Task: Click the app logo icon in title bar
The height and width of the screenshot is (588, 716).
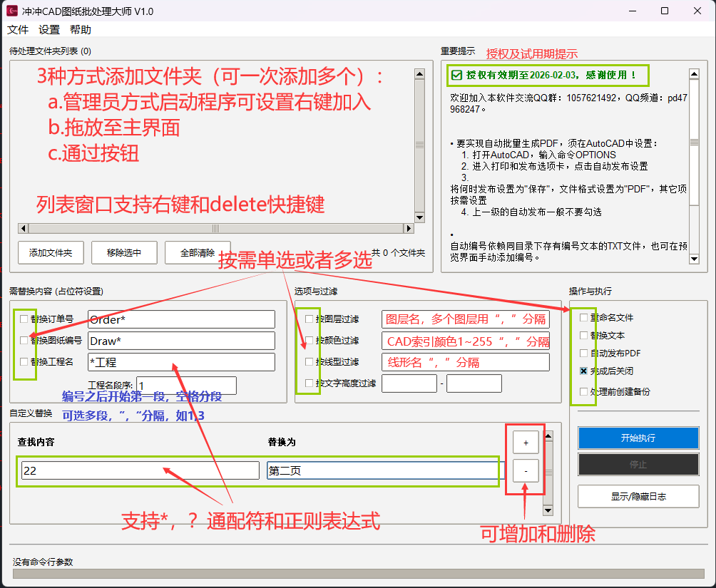Action: [x=13, y=11]
